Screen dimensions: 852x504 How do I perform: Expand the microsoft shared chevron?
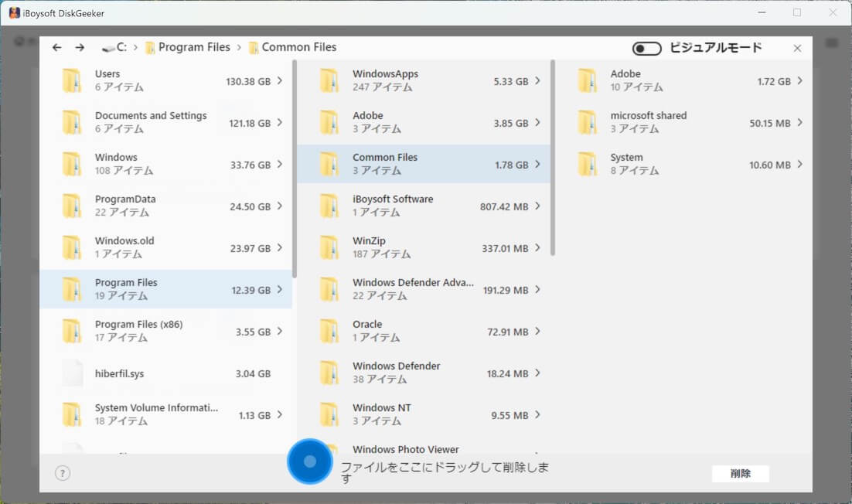(x=800, y=123)
